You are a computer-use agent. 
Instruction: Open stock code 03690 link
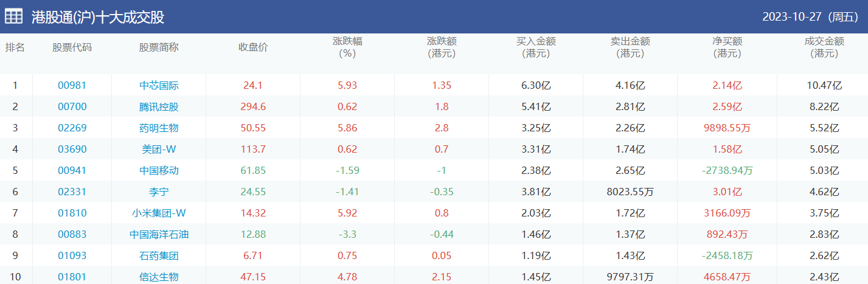tap(72, 150)
